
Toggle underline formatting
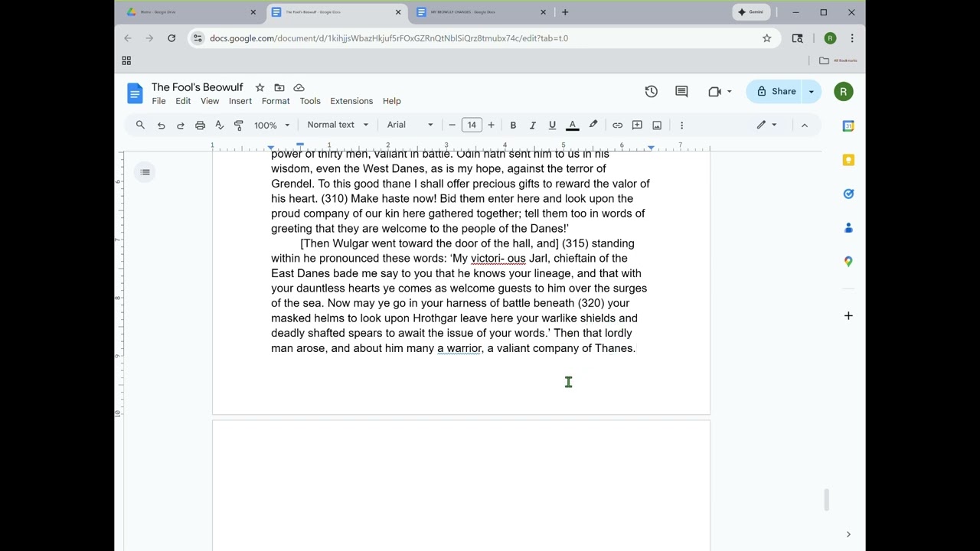552,125
